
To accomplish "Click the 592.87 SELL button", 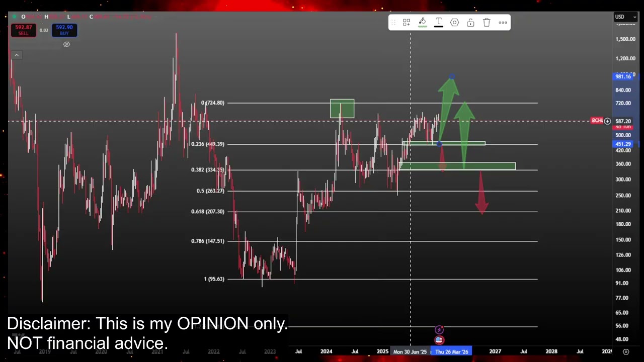I will [x=24, y=30].
